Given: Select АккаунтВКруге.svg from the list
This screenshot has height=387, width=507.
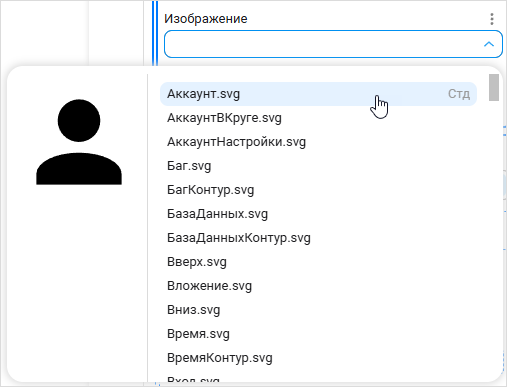Looking at the screenshot, I should 318,118.
